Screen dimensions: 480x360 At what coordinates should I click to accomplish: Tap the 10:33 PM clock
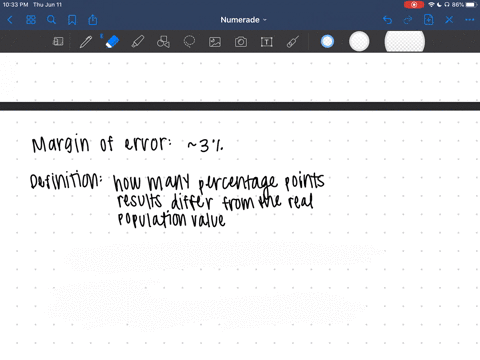click(15, 5)
